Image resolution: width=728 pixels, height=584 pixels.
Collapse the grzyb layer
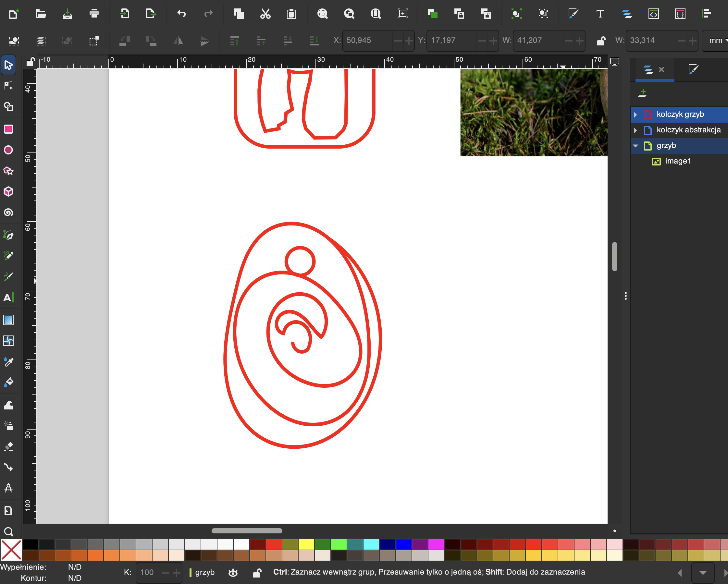(x=635, y=146)
